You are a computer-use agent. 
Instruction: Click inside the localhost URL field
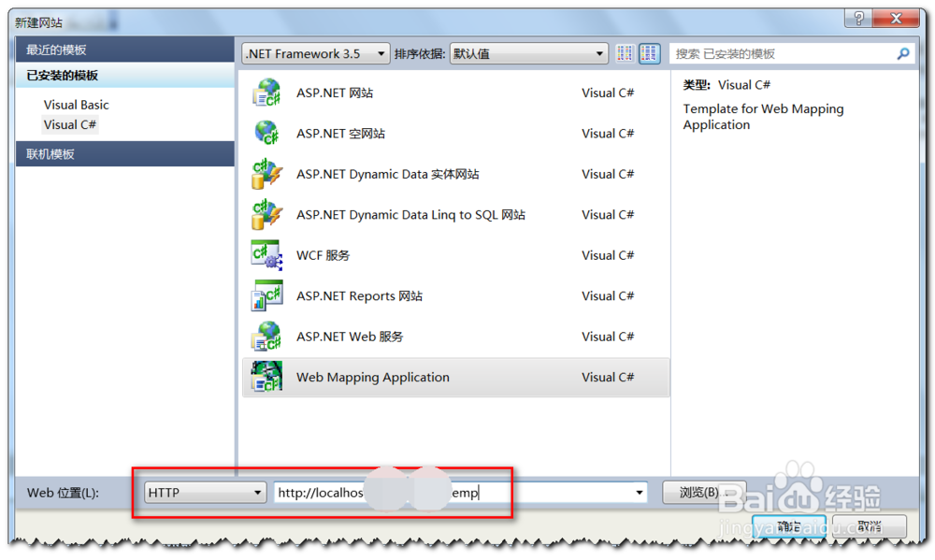coord(421,492)
